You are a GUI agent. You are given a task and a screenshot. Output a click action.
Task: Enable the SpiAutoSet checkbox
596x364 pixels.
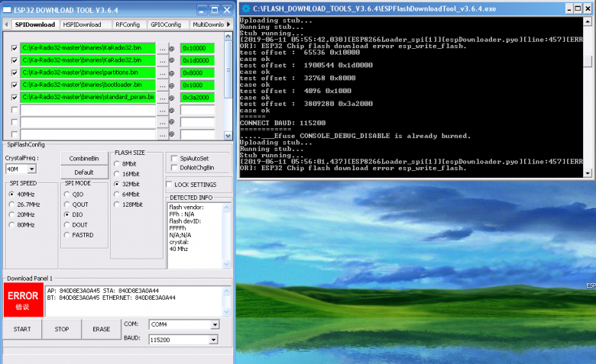[x=173, y=158]
